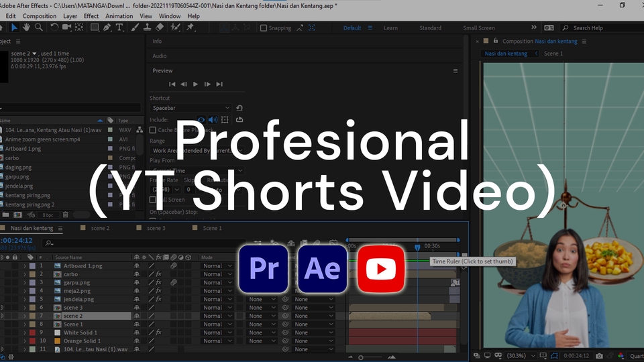
Task: Toggle Full Screen checkbox in Preview
Action: click(153, 200)
